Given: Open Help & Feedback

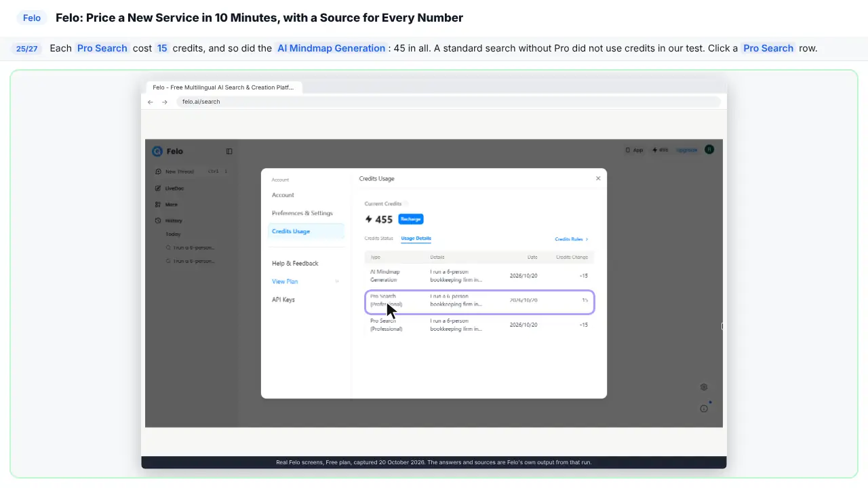Looking at the screenshot, I should pos(295,264).
